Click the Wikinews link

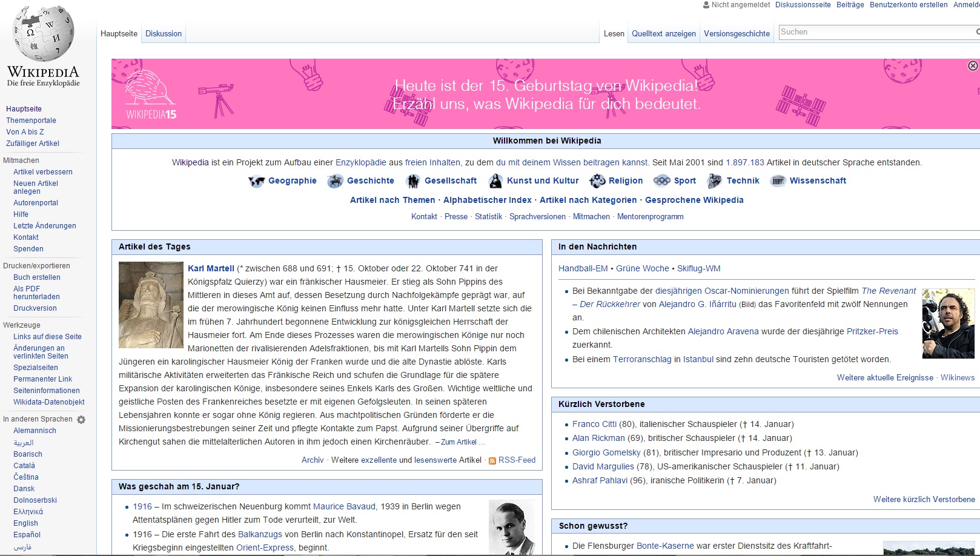coord(958,378)
